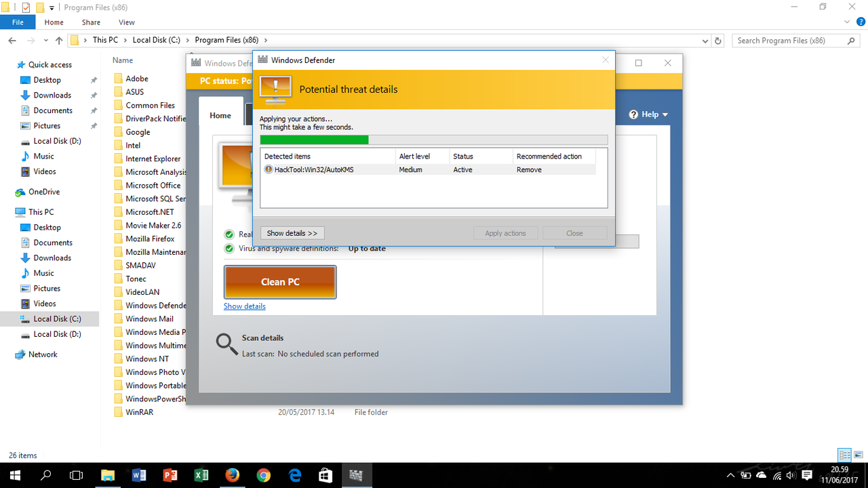Switch to the Home ribbon tab in Explorer

click(x=54, y=22)
